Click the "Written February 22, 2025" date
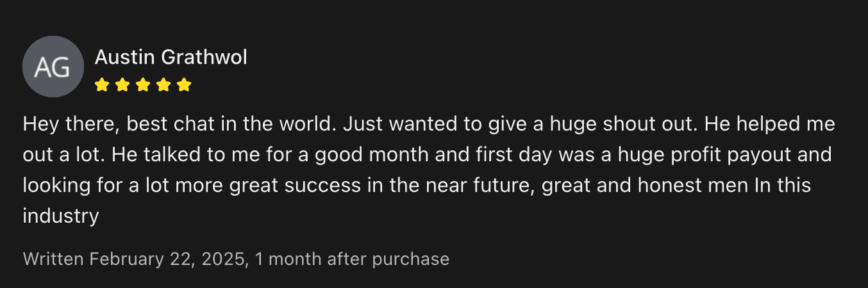 [135, 259]
